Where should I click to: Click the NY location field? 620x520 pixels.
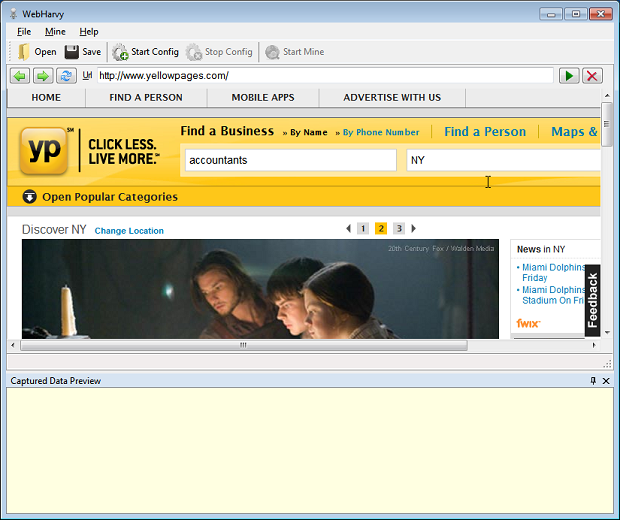(x=503, y=160)
